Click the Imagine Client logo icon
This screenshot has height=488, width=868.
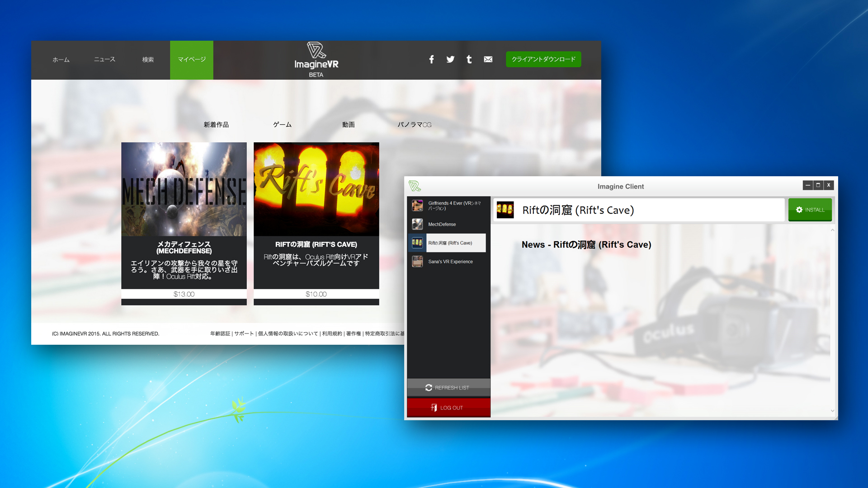(415, 186)
